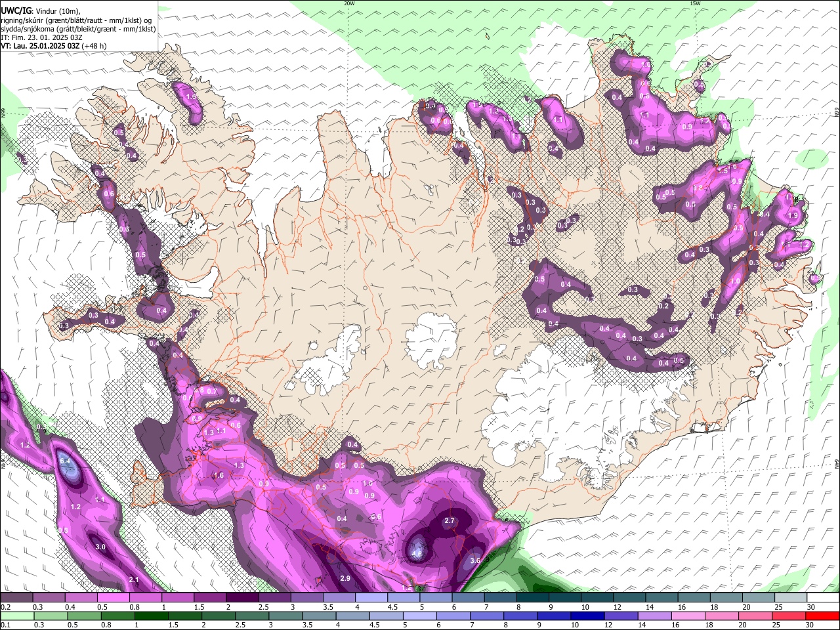Click the "VT: Lau. 25.01.2025 03Z" valid time line
840x630 pixels.
tap(40, 46)
